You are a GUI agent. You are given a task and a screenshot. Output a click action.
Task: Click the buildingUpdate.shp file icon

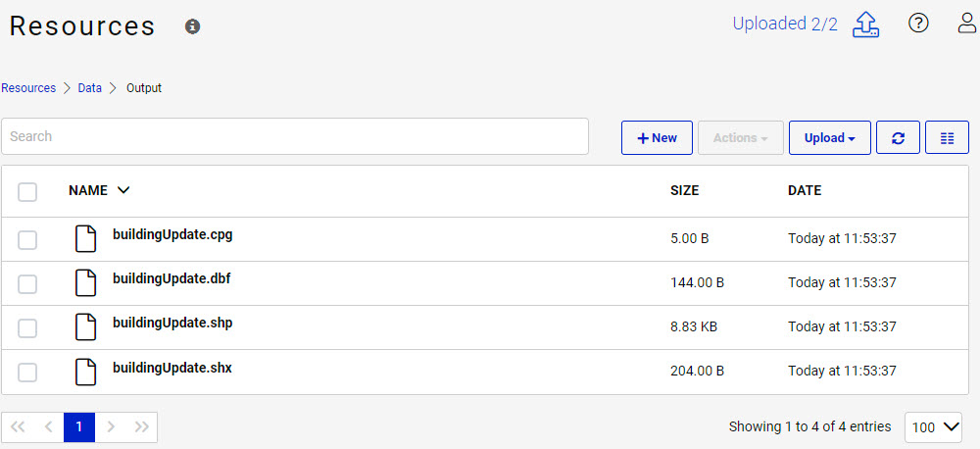(x=87, y=327)
